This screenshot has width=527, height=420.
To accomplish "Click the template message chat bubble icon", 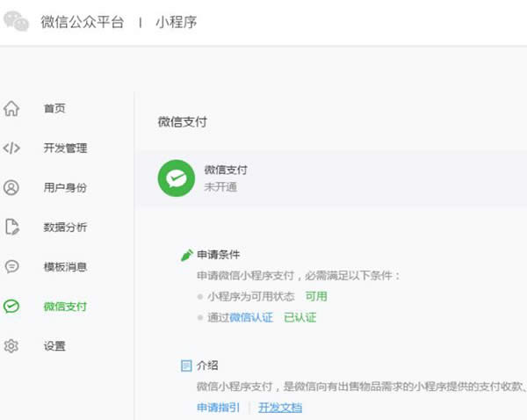I will point(11,266).
